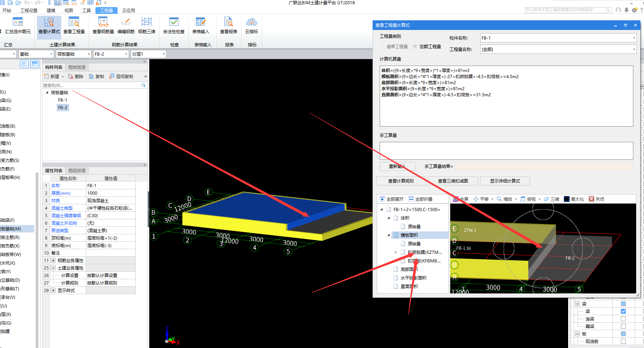Viewport: 644px width, 348px height.
Task: Click 显示详细计算式 button
Action: point(505,181)
